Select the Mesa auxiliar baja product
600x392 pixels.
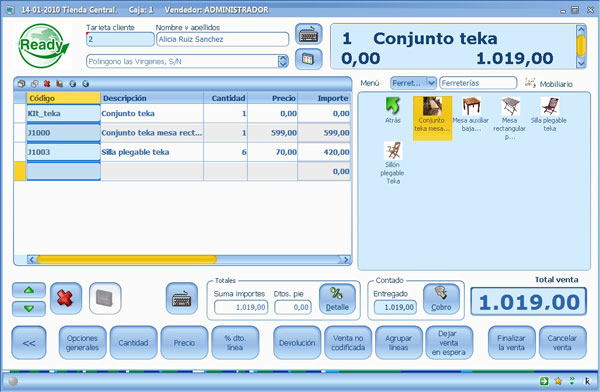point(471,114)
